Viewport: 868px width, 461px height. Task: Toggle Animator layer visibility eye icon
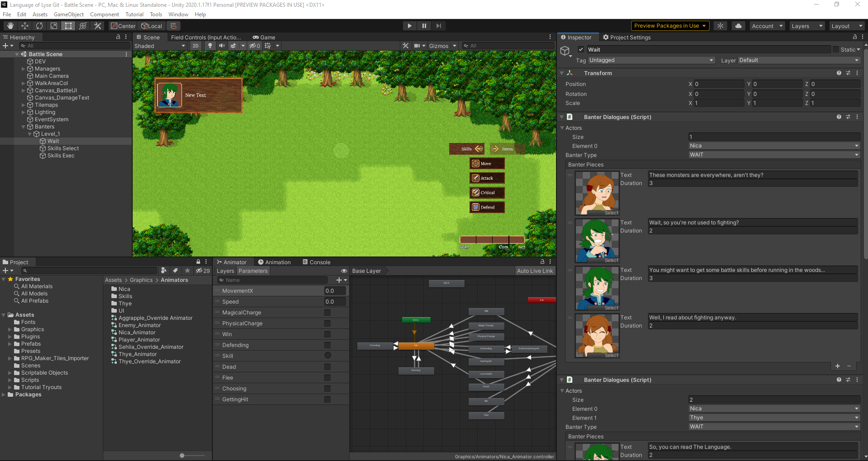344,271
